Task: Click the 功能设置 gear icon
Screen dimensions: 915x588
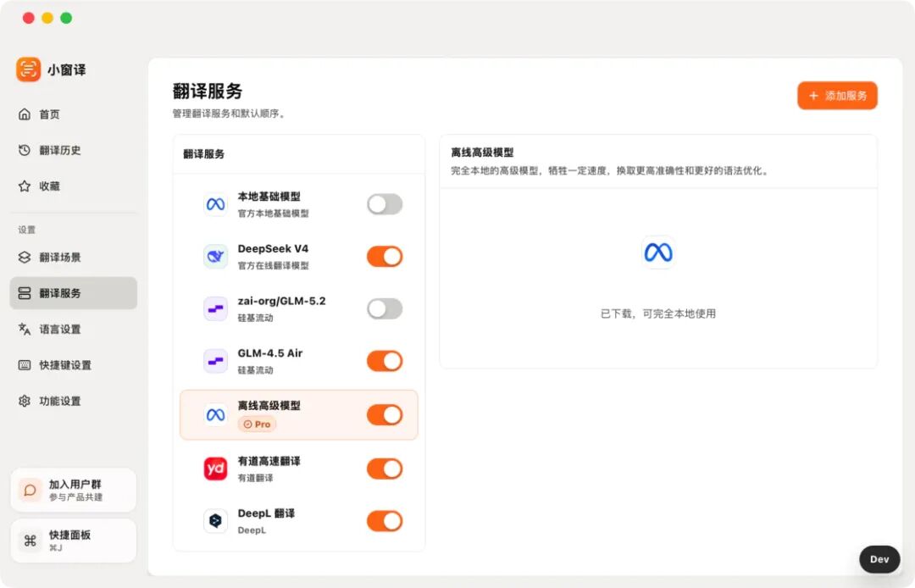Action: click(x=25, y=401)
